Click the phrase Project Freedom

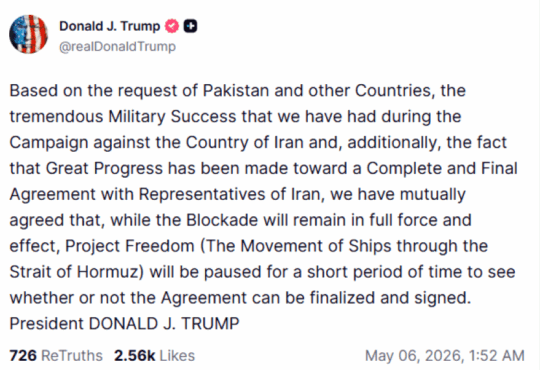tap(130, 246)
